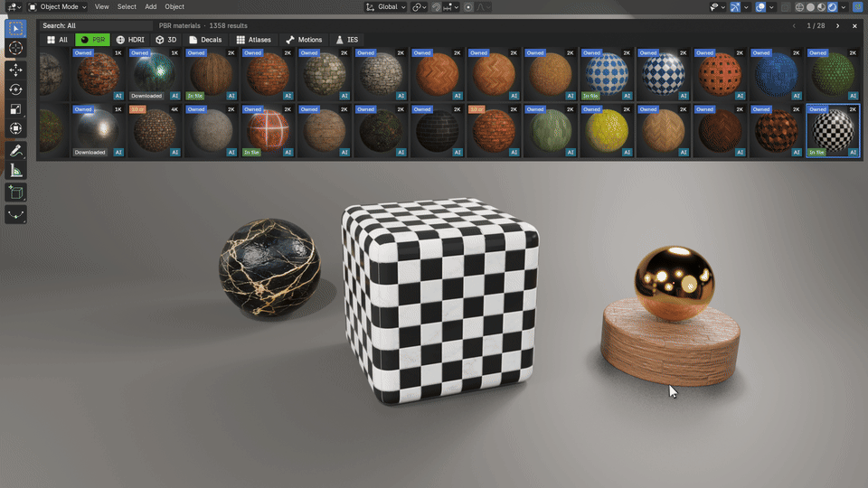Toggle viewport overlays
Screen dimensions: 868x488
[760, 7]
